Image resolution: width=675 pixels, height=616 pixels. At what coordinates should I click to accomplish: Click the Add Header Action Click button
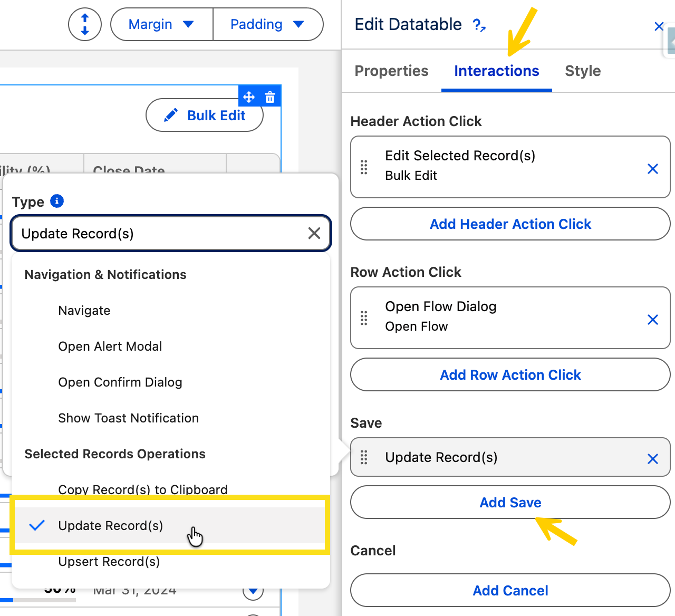pyautogui.click(x=510, y=224)
